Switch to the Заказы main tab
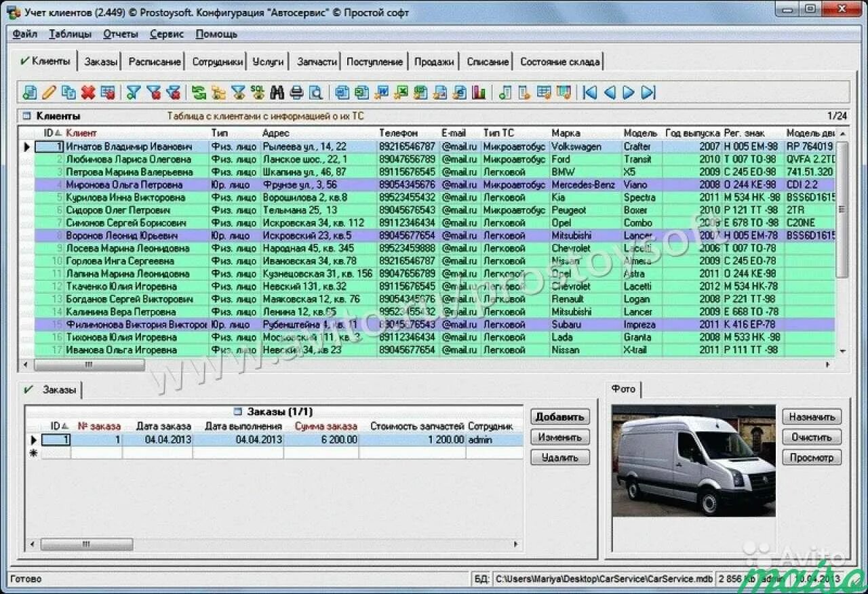 coord(101,62)
